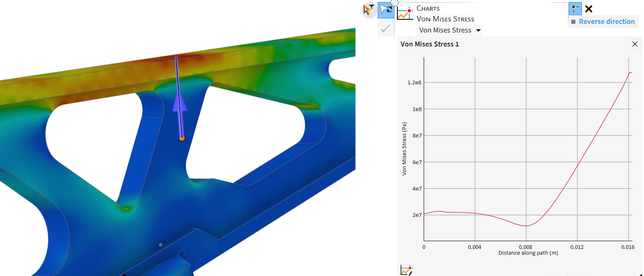Click the grey checkmark confirm icon

point(386,28)
